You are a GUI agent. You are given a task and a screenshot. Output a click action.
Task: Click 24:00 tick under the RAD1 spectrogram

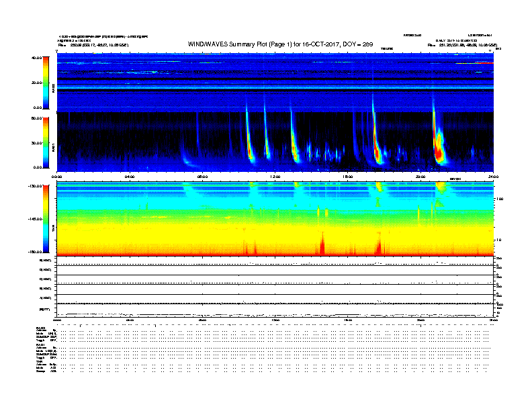click(493, 177)
